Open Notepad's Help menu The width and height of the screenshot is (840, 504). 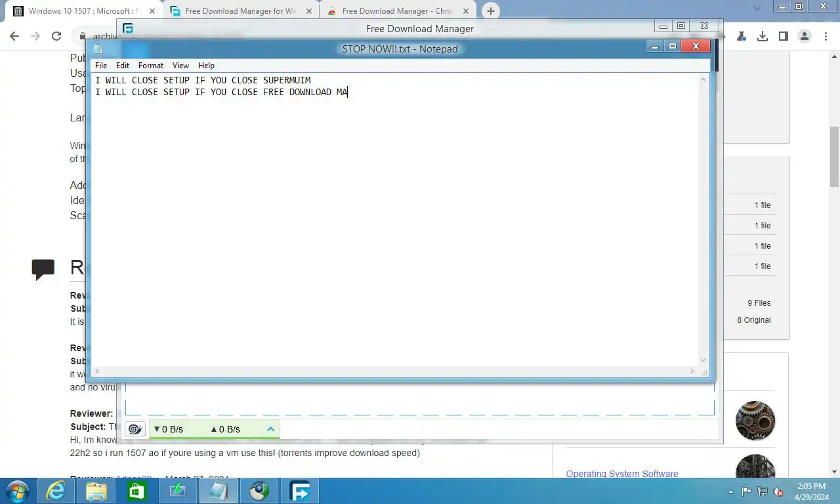pos(206,66)
